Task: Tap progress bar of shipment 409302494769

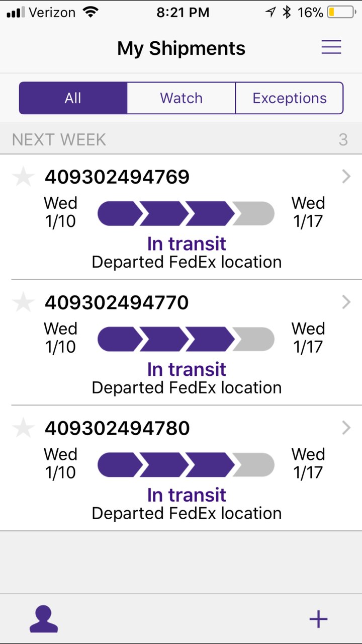Action: tap(186, 213)
